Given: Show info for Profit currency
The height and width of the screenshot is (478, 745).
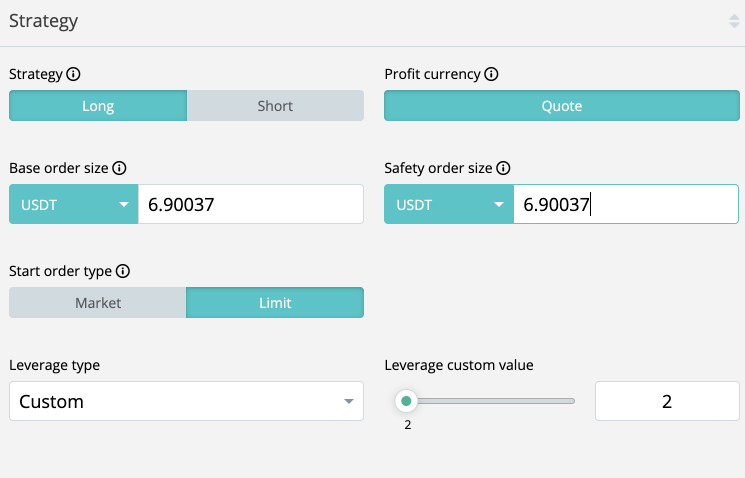Looking at the screenshot, I should (491, 74).
